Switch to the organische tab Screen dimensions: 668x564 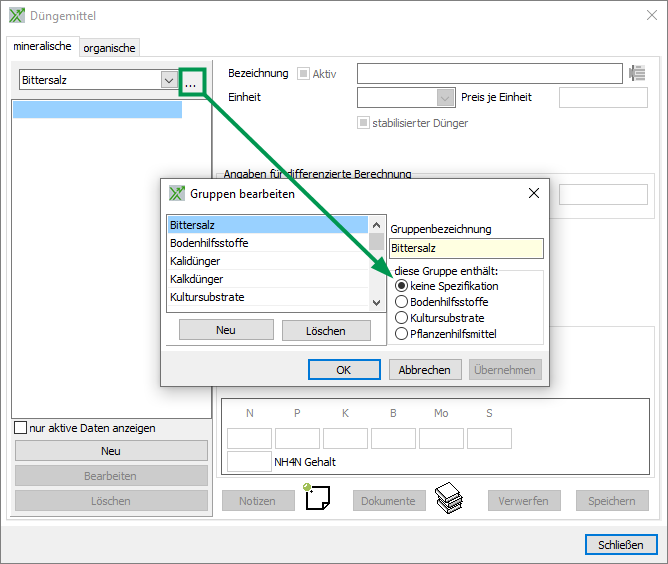[109, 47]
